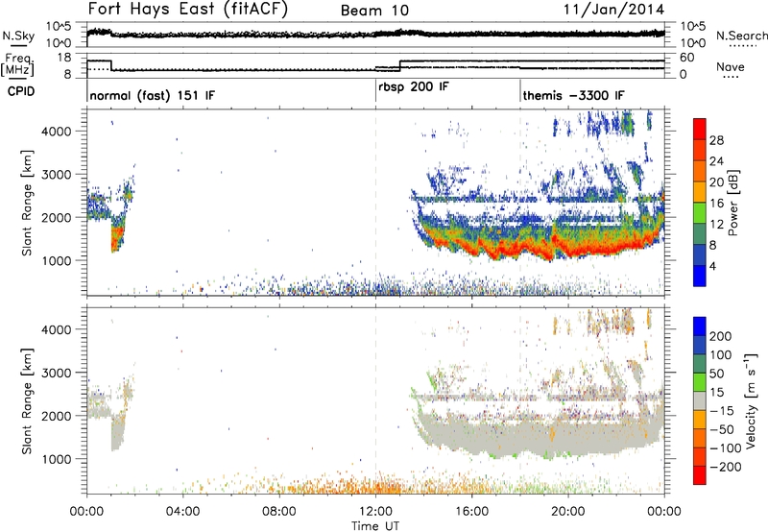Click the grey ground scatter region in velocity panel

click(x=539, y=436)
